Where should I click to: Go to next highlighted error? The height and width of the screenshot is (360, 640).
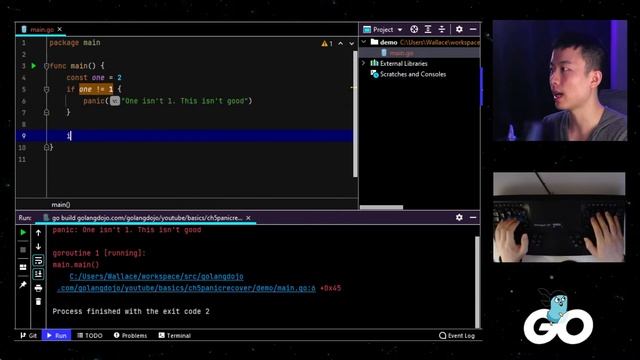click(x=351, y=43)
